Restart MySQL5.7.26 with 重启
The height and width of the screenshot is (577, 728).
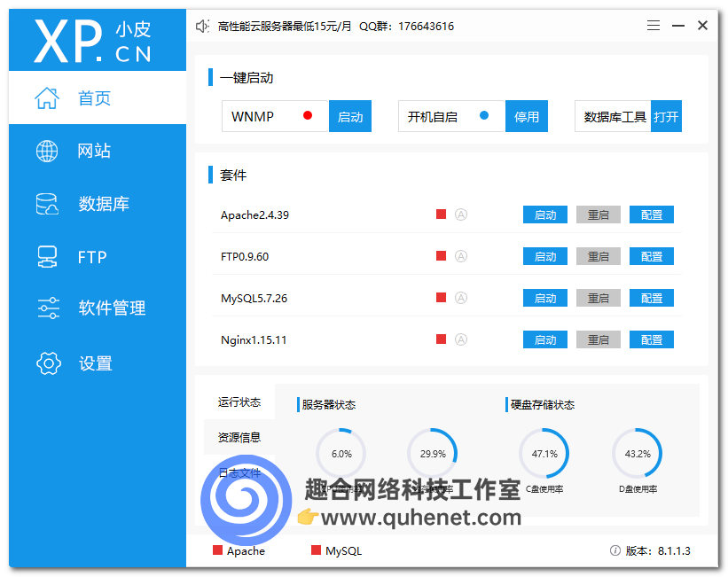coord(599,298)
